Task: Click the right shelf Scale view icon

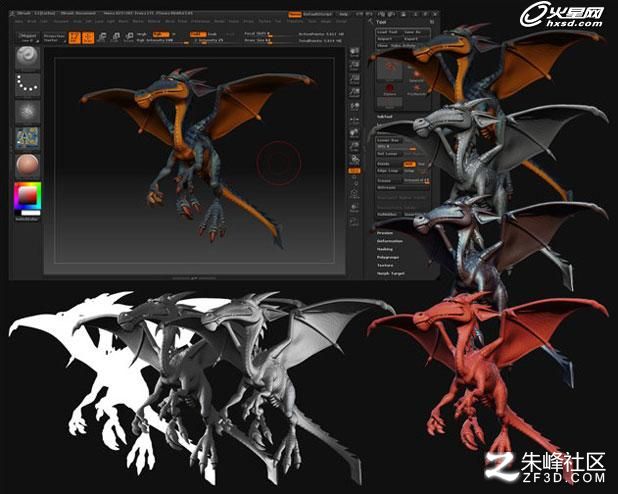Action: point(354,147)
